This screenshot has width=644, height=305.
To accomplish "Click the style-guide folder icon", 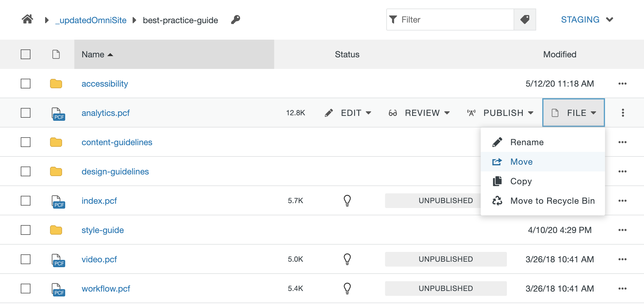I will (56, 230).
